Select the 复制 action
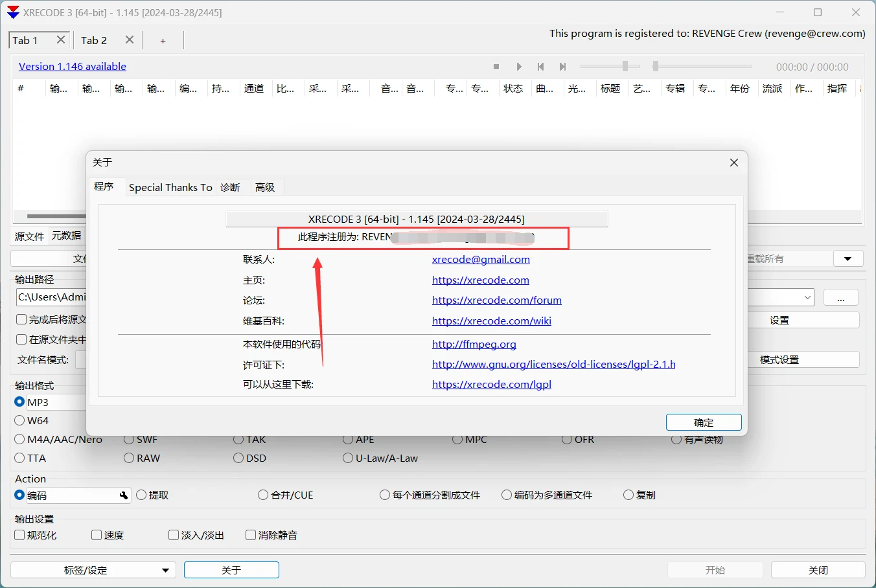 (628, 495)
